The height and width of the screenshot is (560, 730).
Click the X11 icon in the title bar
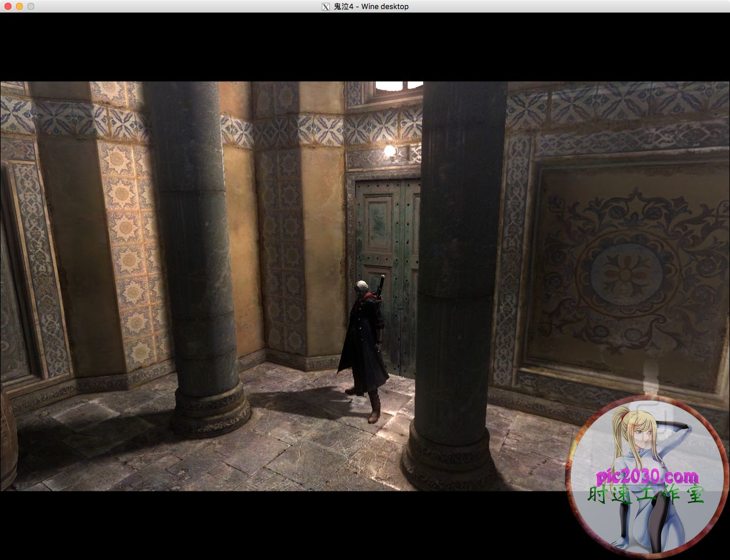[x=326, y=6]
